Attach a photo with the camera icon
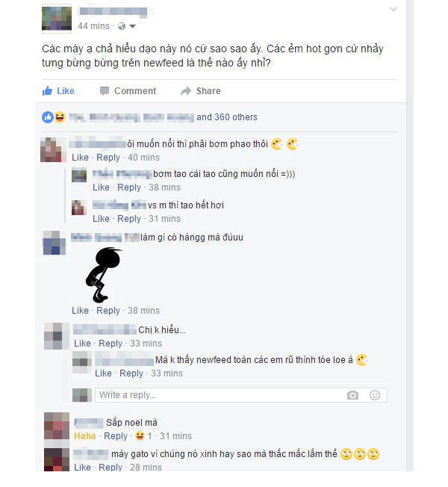The height and width of the screenshot is (487, 448). (x=352, y=395)
